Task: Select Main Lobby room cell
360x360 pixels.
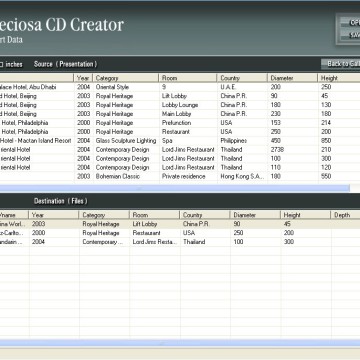Action: click(x=177, y=114)
